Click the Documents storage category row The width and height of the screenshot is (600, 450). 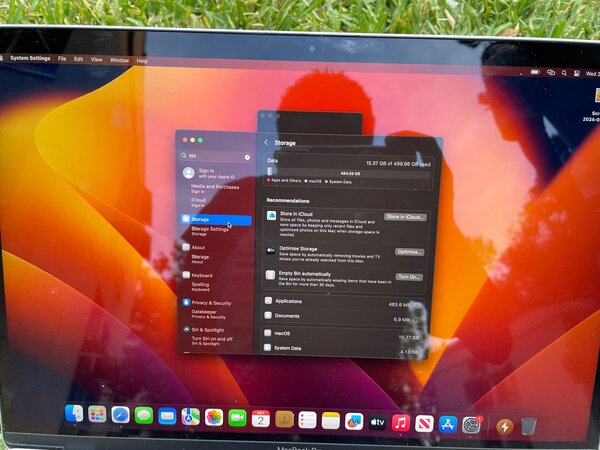(343, 317)
